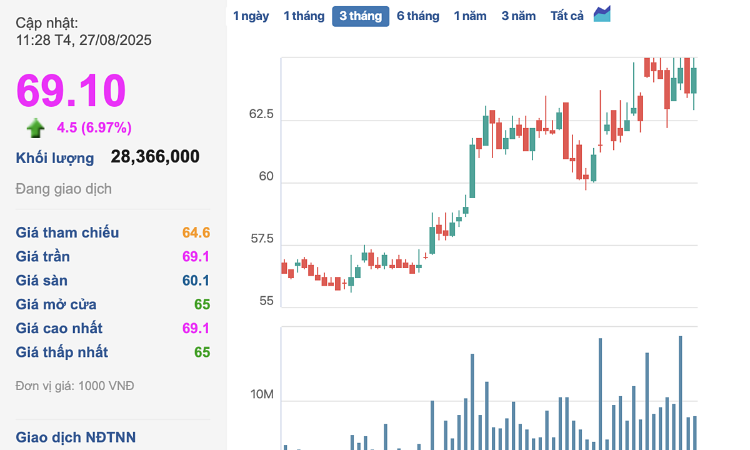Click the current price 69.10
This screenshot has width=750, height=450.
click(71, 91)
